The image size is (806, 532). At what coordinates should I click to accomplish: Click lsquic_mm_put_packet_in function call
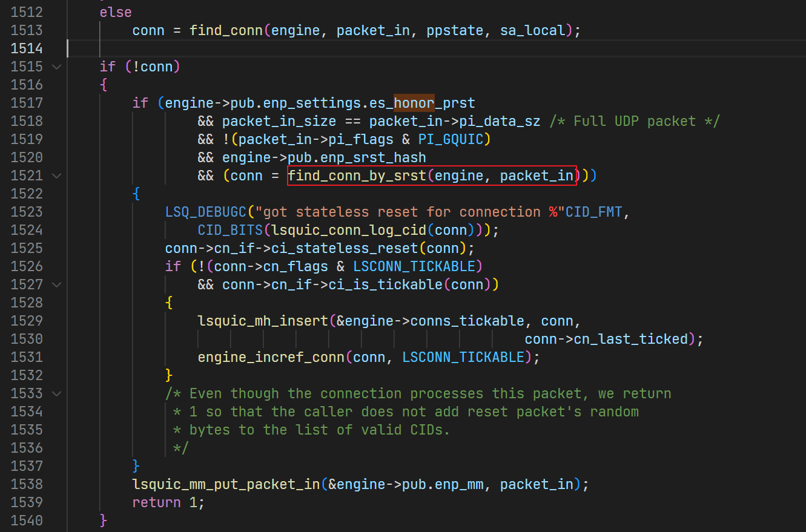click(226, 484)
